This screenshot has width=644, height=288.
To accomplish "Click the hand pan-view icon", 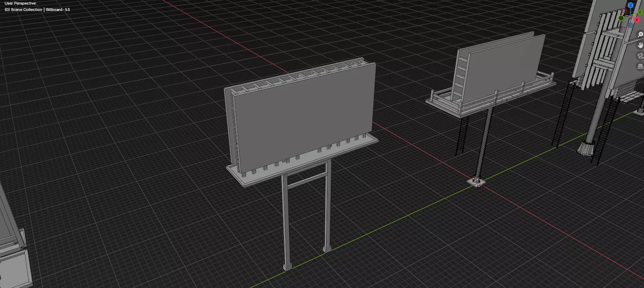I will pyautogui.click(x=640, y=45).
